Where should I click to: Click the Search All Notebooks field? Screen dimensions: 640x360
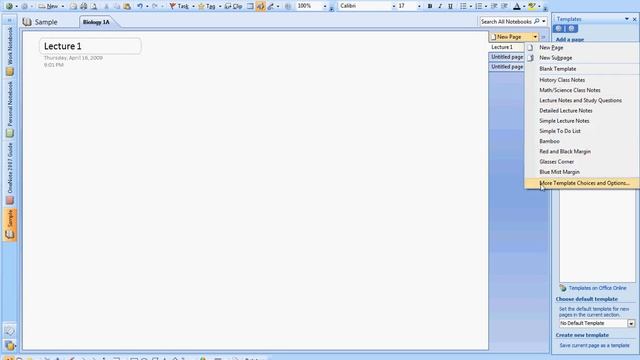(x=506, y=21)
